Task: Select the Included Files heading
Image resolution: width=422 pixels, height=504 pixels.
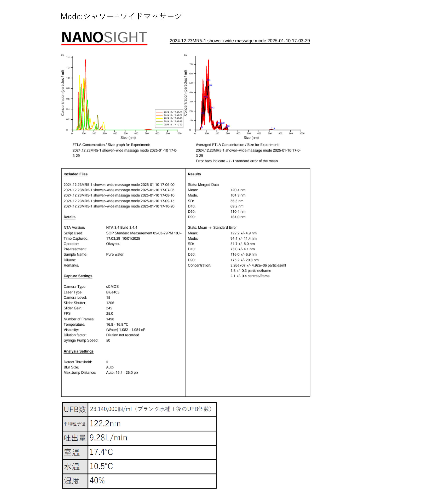Action: (x=75, y=174)
